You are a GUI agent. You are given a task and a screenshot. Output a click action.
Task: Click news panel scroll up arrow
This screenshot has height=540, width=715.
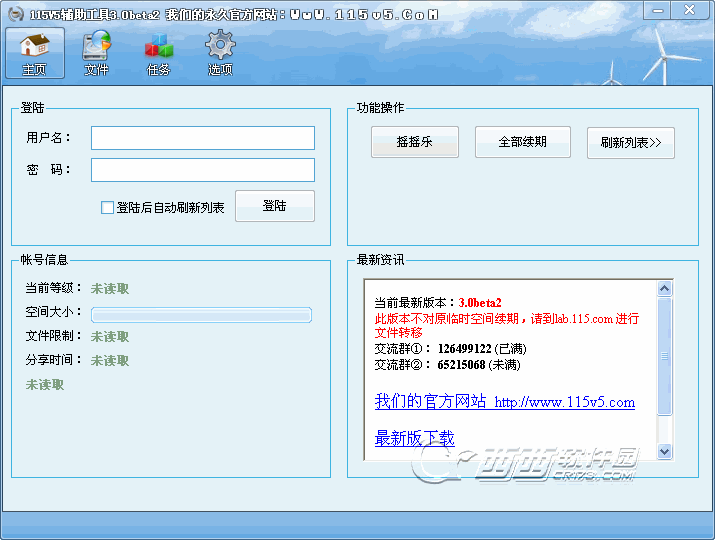664,288
